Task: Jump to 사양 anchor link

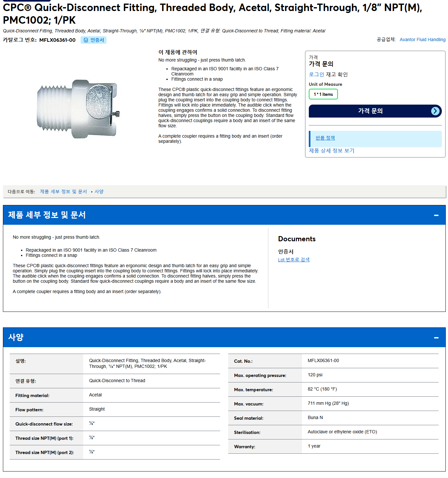Action: [x=99, y=192]
